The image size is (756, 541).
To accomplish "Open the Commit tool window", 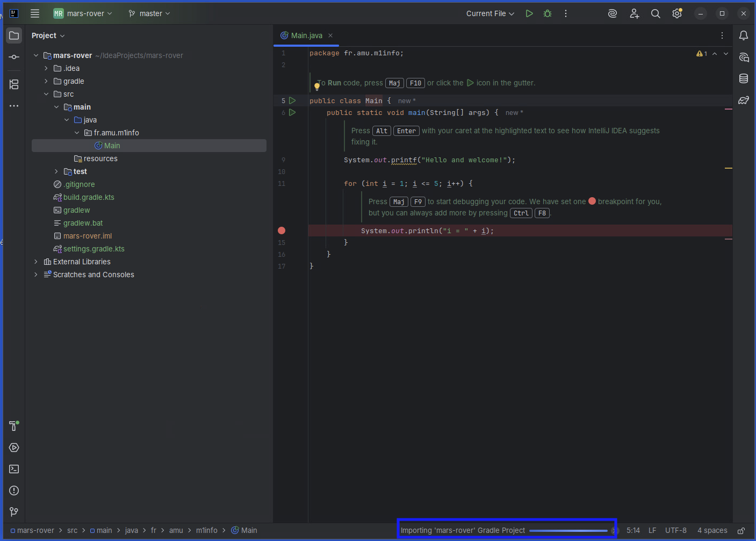I will point(14,57).
